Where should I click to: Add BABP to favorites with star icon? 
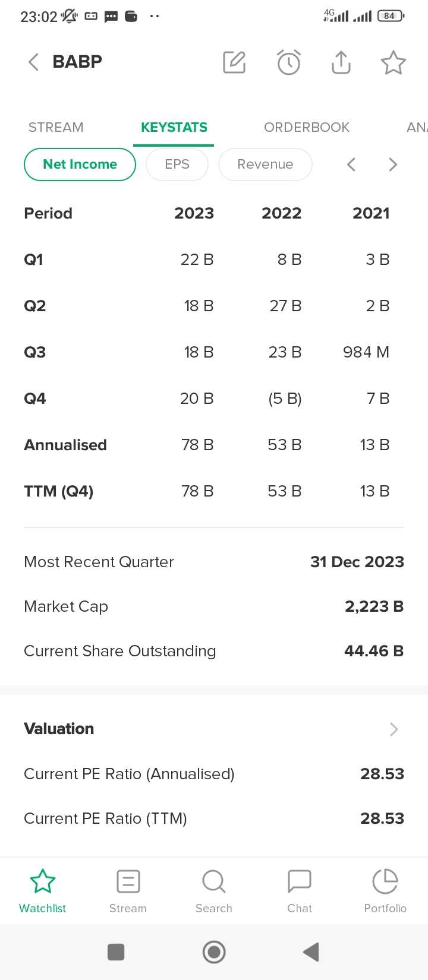tap(393, 62)
